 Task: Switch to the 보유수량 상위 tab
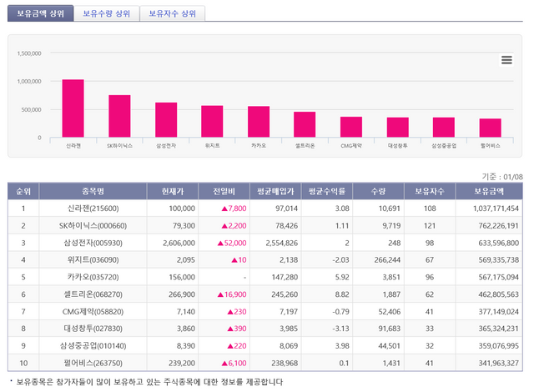(x=107, y=13)
